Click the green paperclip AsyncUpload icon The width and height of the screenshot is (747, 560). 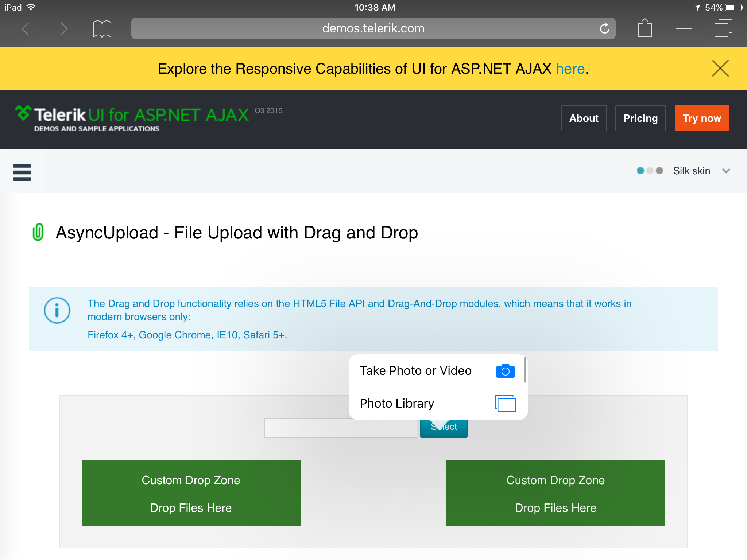tap(38, 232)
